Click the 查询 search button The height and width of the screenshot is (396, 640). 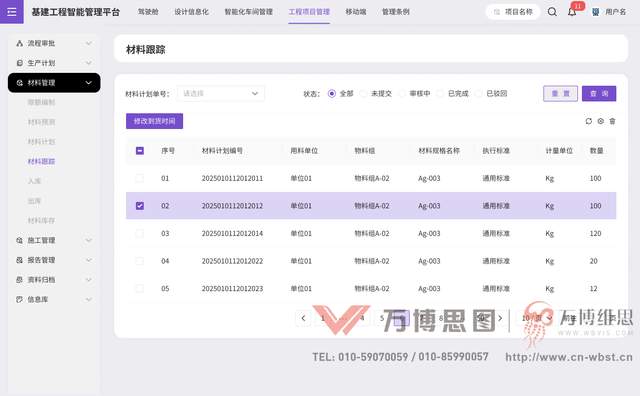pyautogui.click(x=599, y=93)
